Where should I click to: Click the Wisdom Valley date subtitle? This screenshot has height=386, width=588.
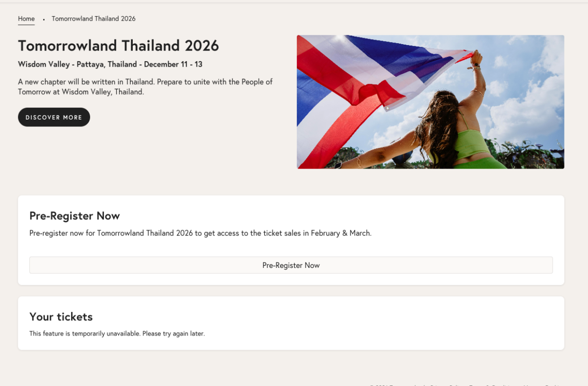(x=110, y=64)
